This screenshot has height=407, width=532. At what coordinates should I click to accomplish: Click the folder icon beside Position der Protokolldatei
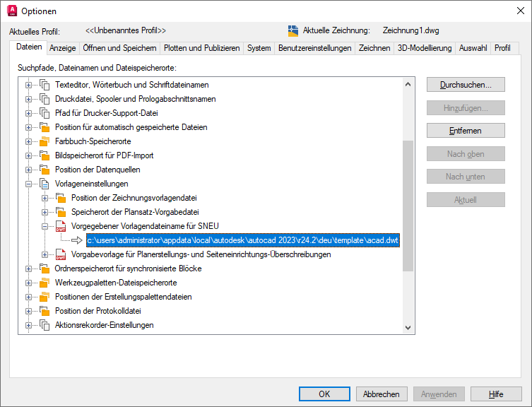pos(45,311)
